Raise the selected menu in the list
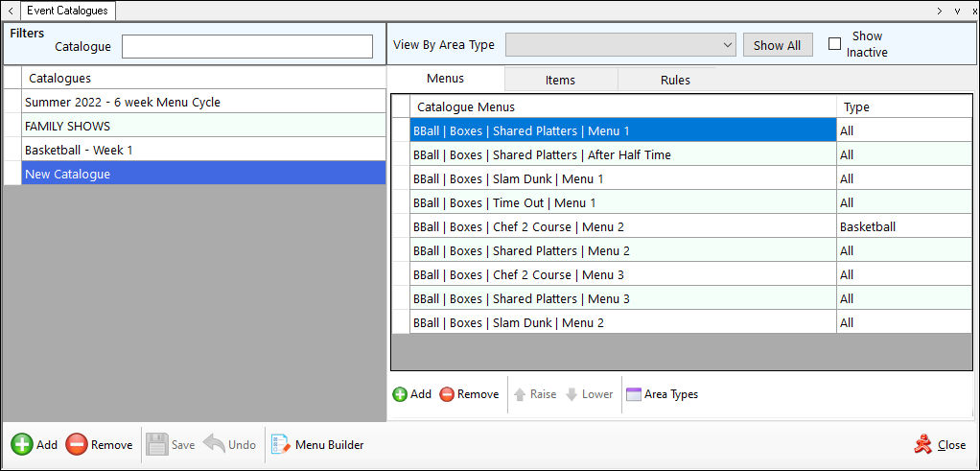The width and height of the screenshot is (980, 471). (x=521, y=394)
